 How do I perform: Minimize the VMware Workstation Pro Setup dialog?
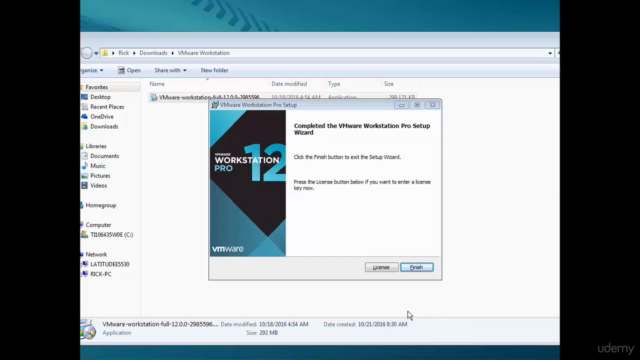pyautogui.click(x=401, y=105)
